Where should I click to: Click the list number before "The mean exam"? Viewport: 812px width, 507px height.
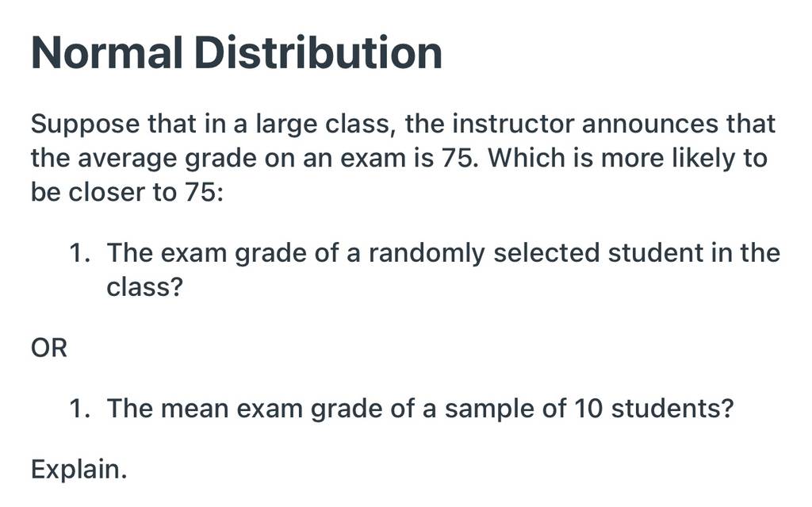click(x=79, y=409)
